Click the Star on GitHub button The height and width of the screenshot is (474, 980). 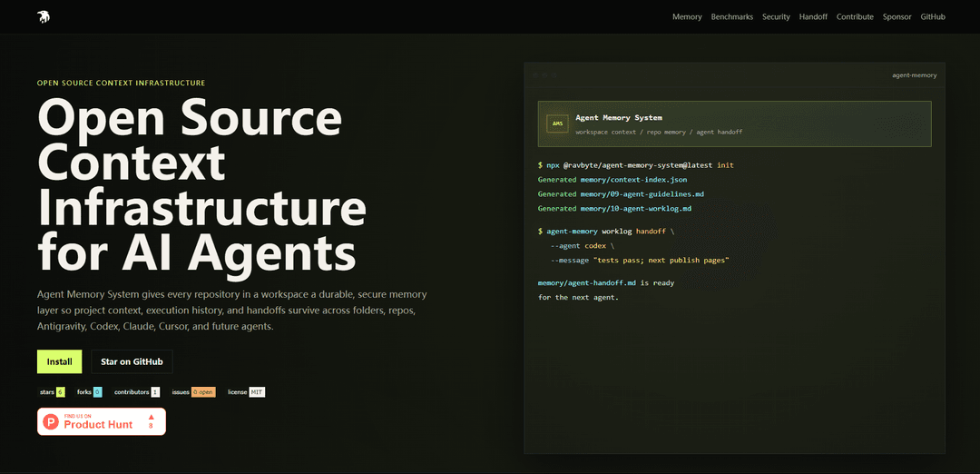pos(132,361)
